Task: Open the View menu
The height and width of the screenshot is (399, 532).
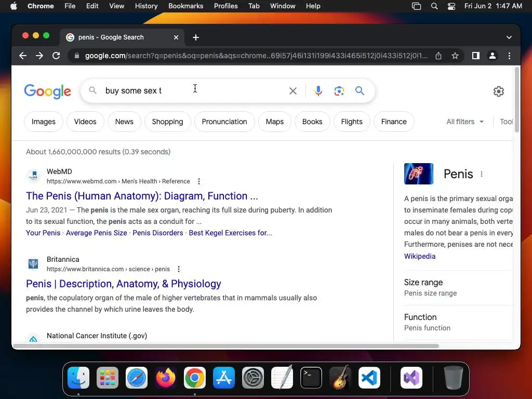Action: 117,6
